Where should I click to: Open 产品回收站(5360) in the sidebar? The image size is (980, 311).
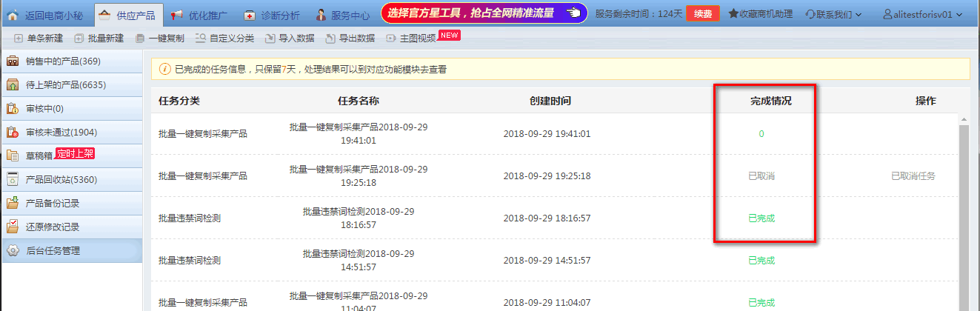pyautogui.click(x=71, y=180)
